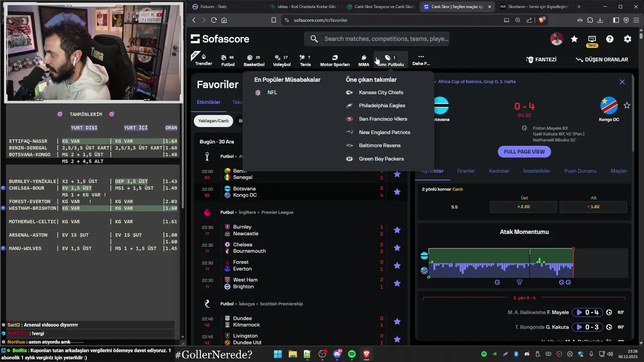Open the Windows Start menu
Image resolution: width=644 pixels, height=362 pixels.
[278, 354]
